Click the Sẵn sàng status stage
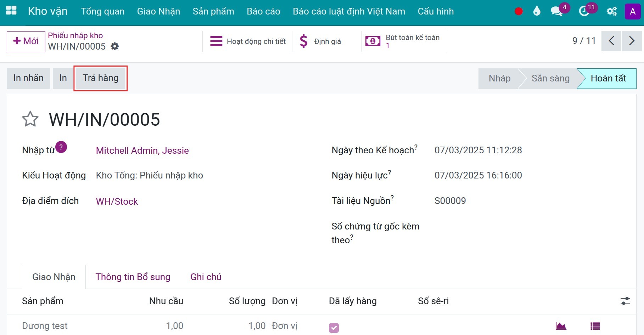The image size is (644, 335). (x=550, y=78)
